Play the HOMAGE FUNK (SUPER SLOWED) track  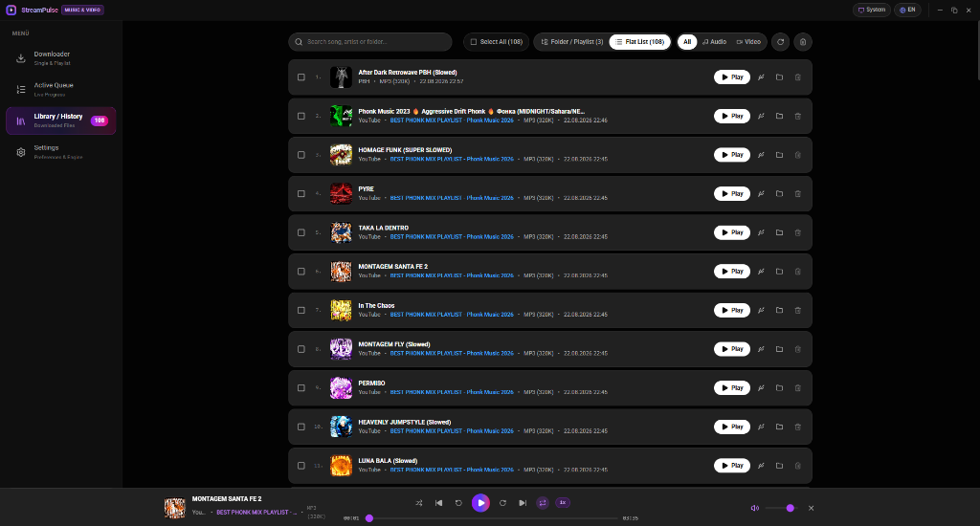pyautogui.click(x=732, y=155)
